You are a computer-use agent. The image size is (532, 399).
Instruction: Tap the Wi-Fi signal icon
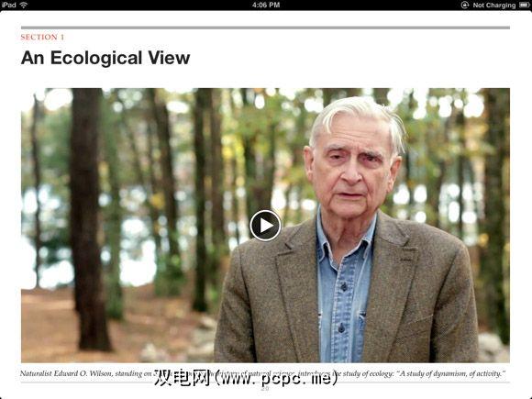coord(24,5)
